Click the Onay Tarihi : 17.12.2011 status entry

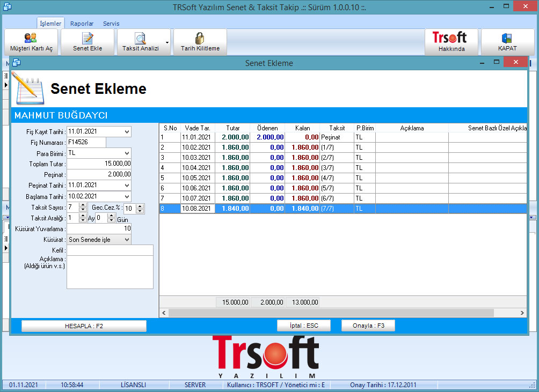(383, 385)
